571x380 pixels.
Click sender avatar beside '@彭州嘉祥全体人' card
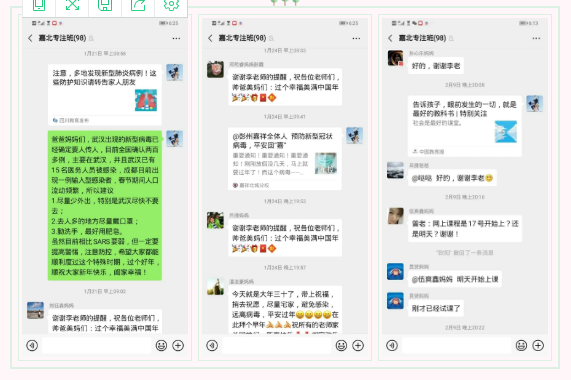tap(354, 135)
